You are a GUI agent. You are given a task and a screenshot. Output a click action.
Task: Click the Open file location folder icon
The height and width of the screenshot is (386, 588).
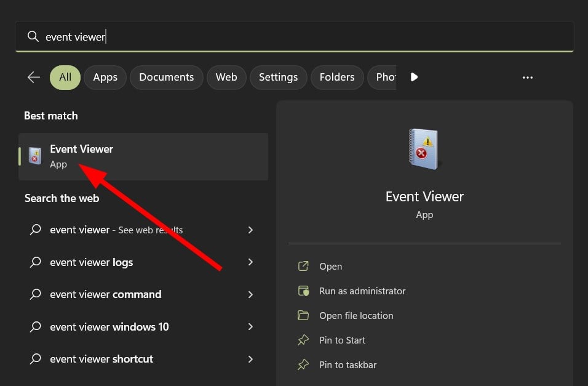point(303,315)
